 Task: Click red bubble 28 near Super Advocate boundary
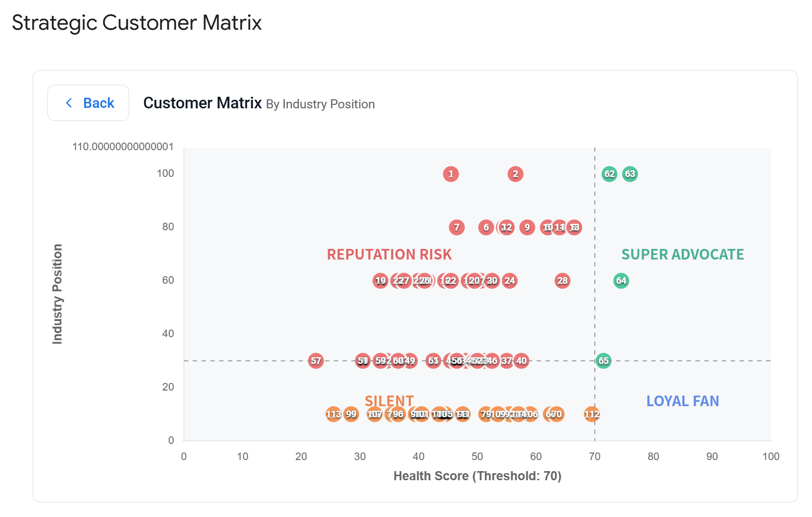tap(563, 281)
